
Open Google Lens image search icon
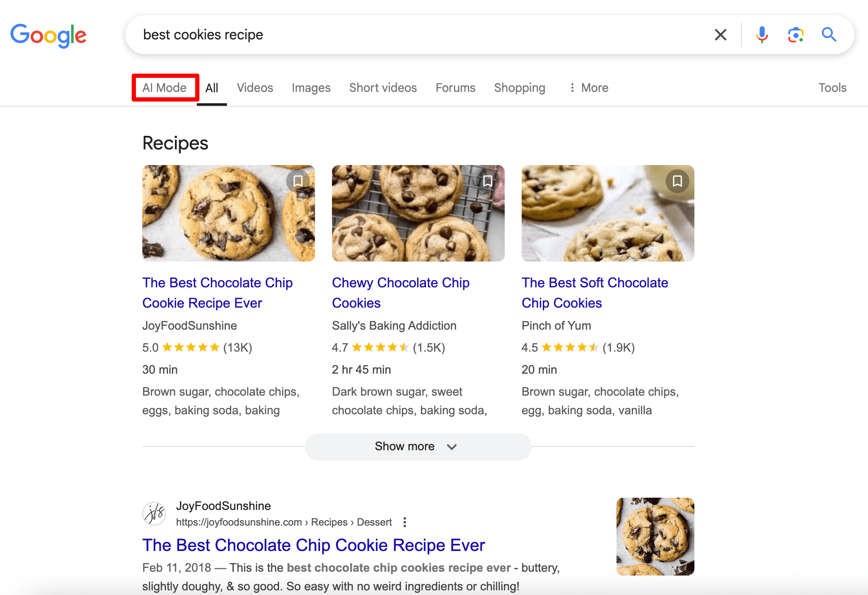click(795, 35)
